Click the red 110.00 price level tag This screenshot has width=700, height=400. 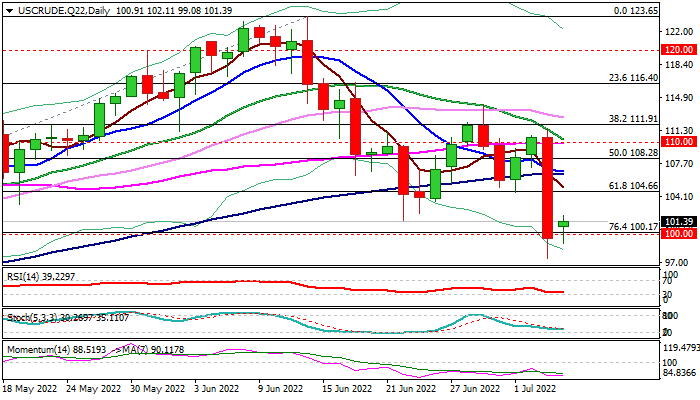(679, 143)
